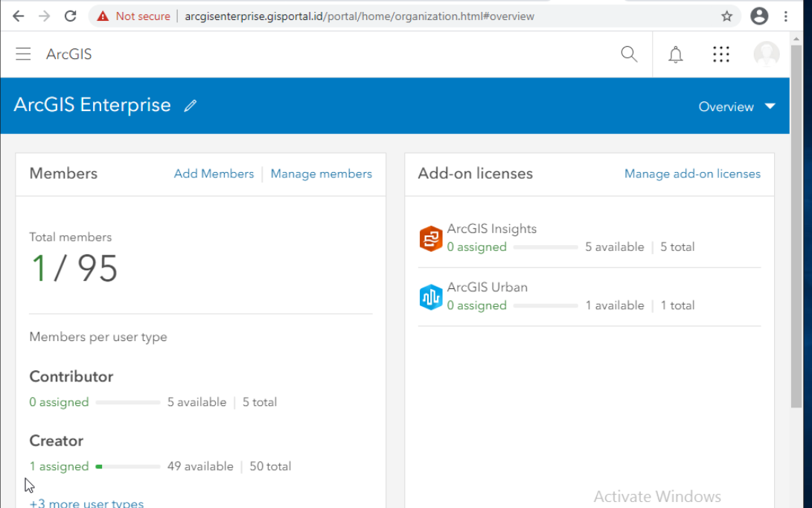
Task: Open the Chrome three-dot menu
Action: [x=786, y=16]
